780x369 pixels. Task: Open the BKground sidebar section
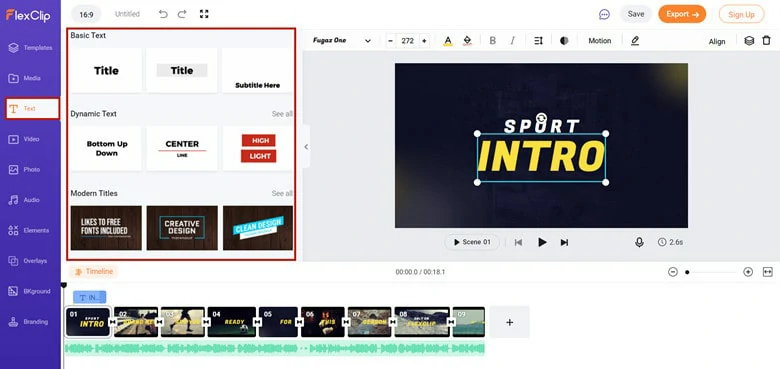(30, 291)
